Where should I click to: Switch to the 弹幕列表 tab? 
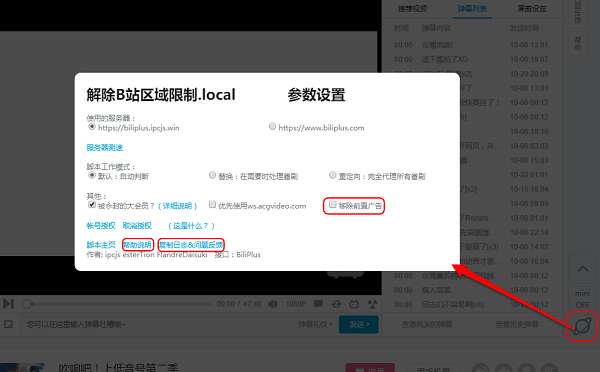pyautogui.click(x=472, y=8)
